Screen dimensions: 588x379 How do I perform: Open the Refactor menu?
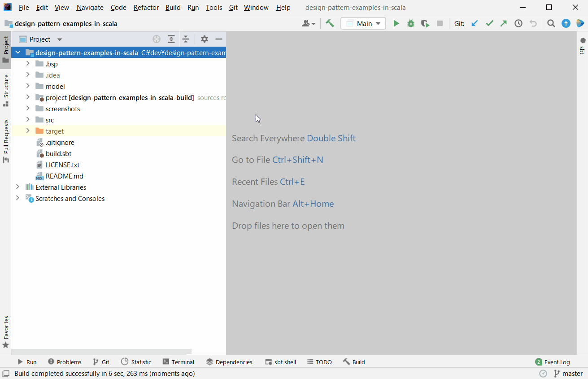(146, 8)
